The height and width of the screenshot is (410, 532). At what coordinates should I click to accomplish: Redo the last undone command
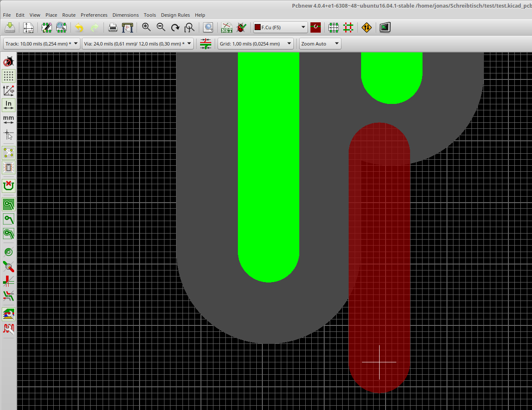[x=94, y=27]
